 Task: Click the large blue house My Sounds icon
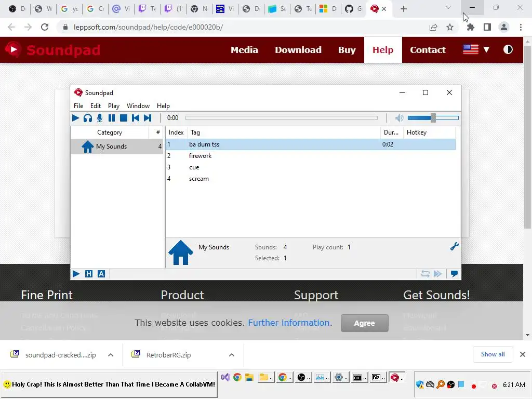[x=180, y=252]
